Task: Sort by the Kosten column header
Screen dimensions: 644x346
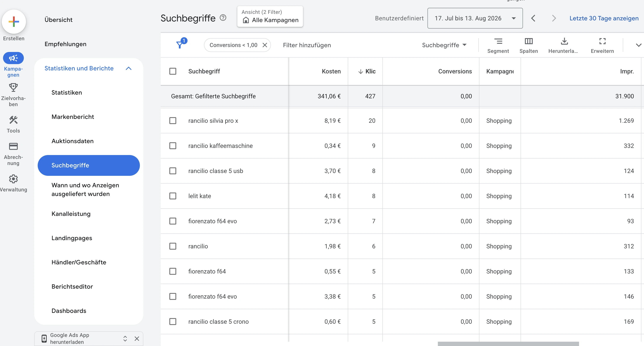Action: click(331, 71)
